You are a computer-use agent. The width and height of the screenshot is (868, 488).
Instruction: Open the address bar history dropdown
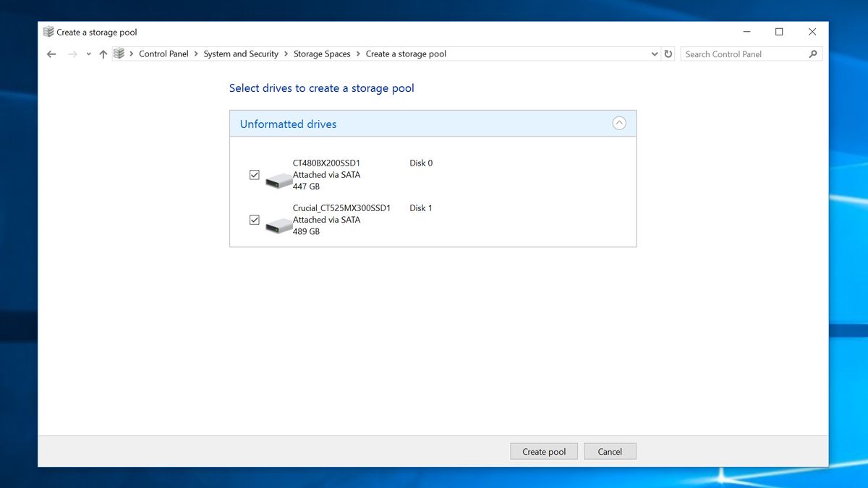click(655, 53)
